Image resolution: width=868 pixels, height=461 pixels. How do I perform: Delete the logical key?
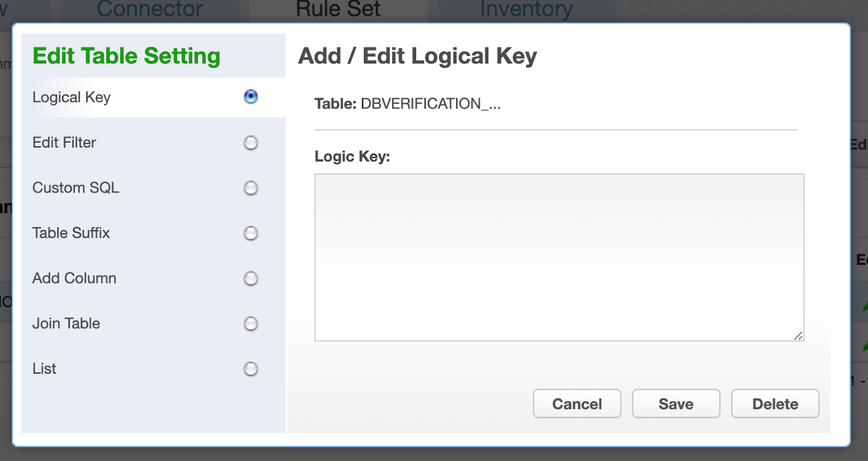[x=775, y=404]
